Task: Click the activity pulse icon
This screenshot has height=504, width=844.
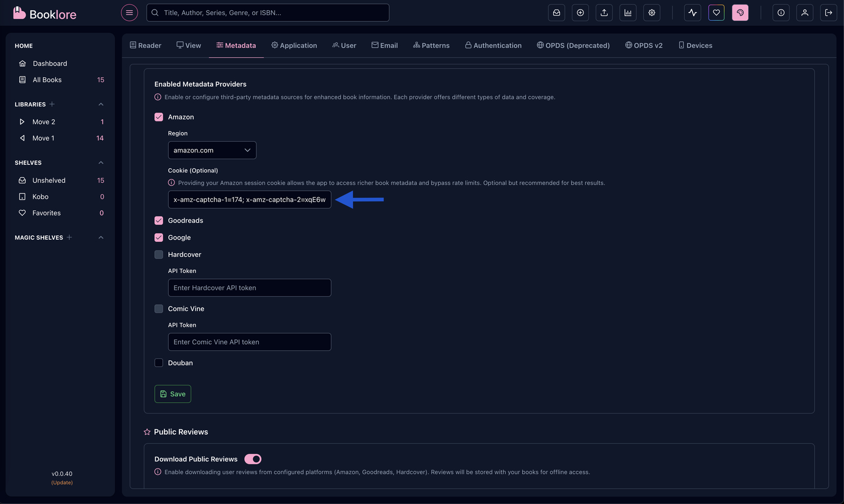Action: coord(692,12)
